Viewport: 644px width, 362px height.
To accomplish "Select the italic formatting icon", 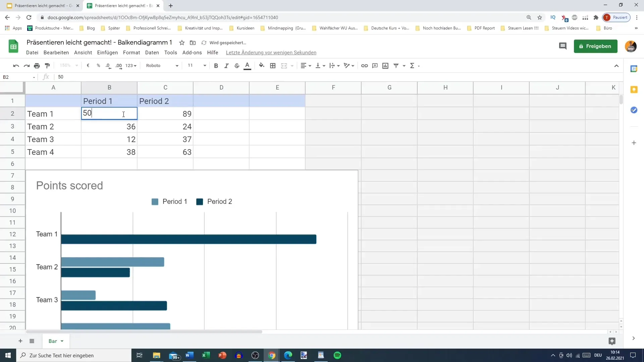I will (x=226, y=65).
